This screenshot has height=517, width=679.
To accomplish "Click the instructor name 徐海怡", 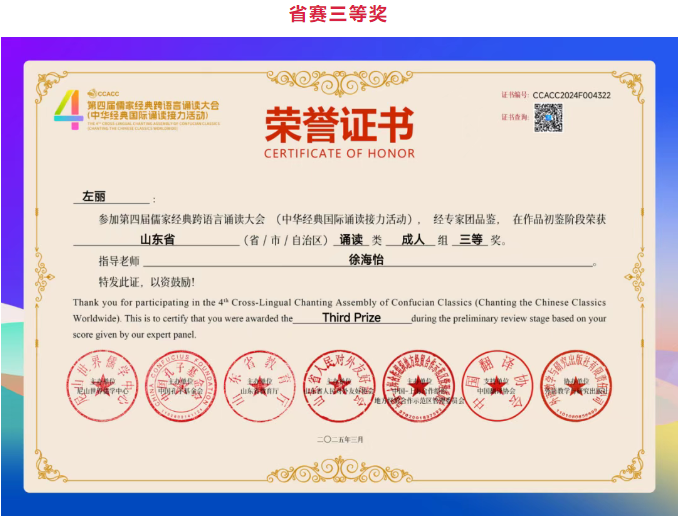I will pos(366,260).
